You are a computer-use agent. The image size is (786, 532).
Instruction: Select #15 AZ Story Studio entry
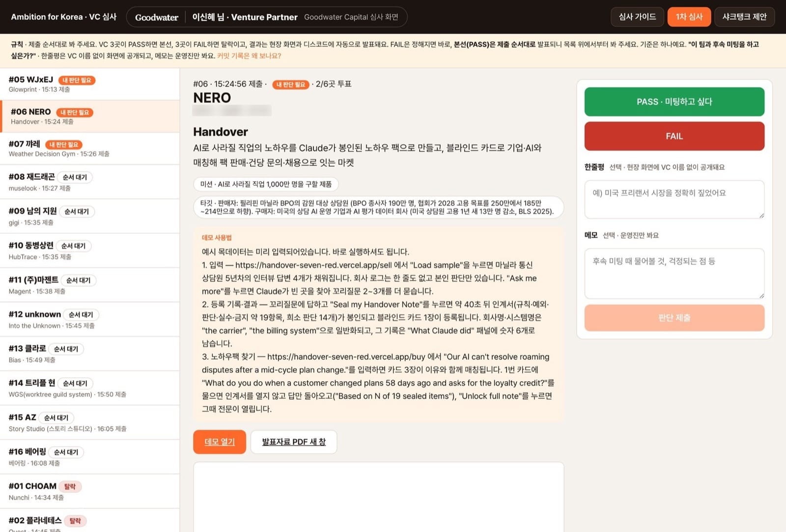(89, 422)
